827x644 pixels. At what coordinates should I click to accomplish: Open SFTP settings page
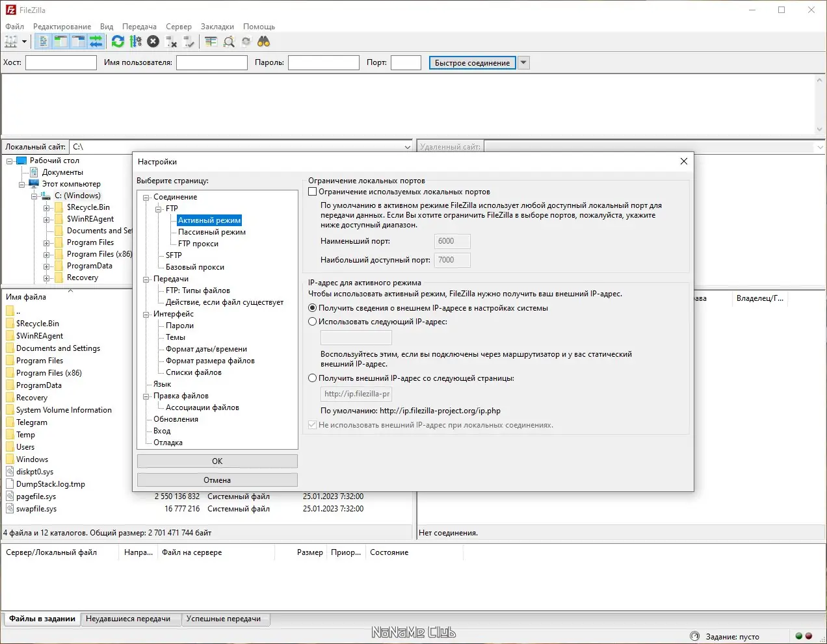[174, 255]
